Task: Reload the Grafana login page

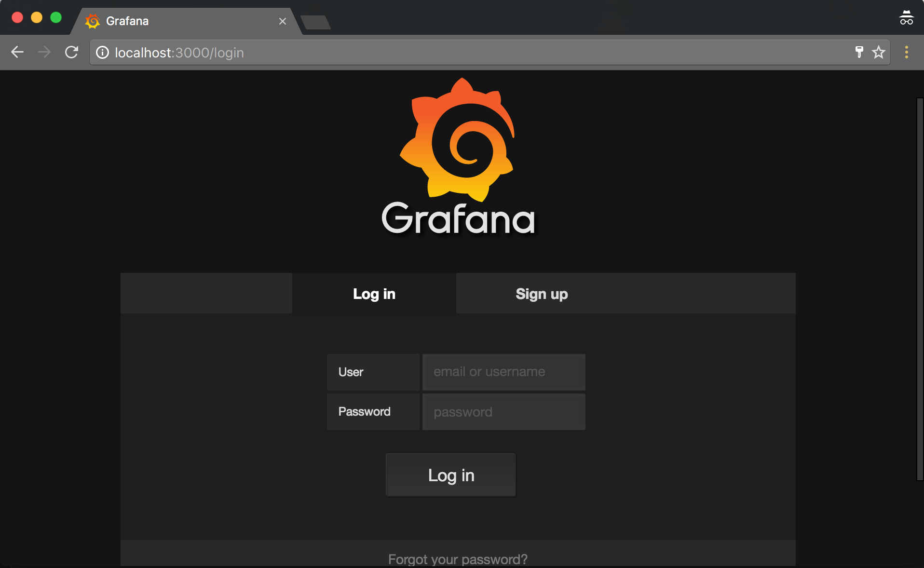Action: [x=71, y=52]
